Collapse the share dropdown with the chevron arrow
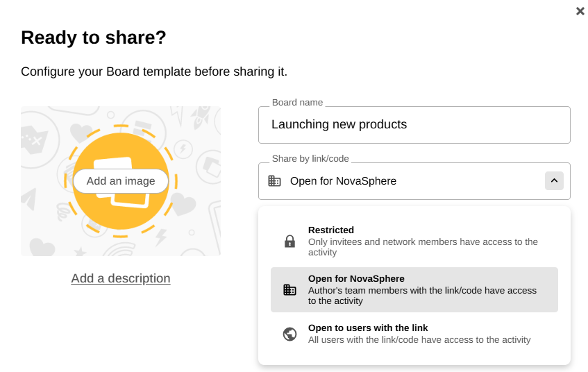 (x=553, y=181)
